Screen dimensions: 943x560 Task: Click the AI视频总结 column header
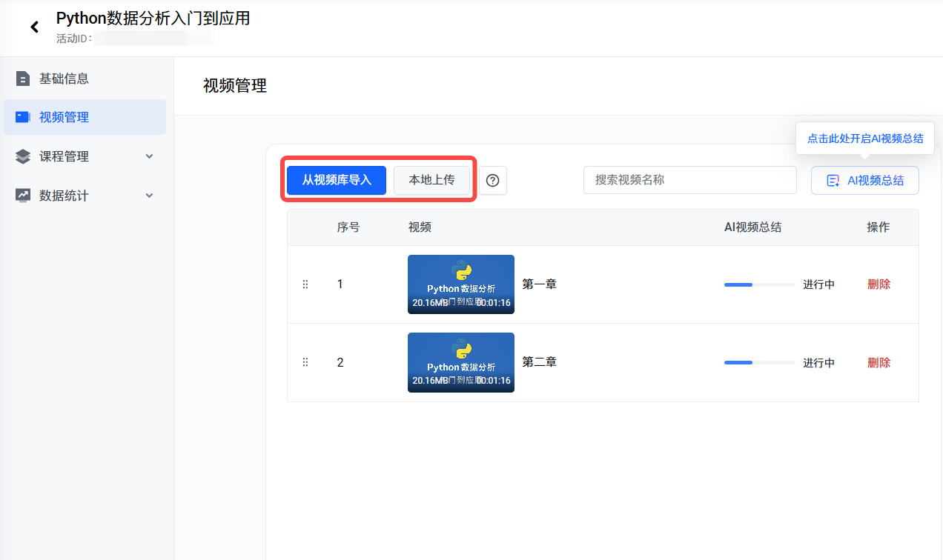752,227
